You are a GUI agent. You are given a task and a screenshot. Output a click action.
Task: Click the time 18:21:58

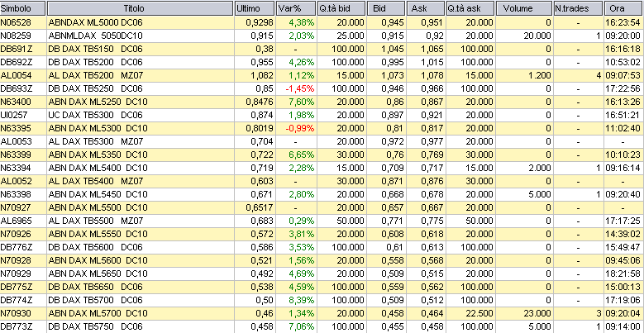click(x=623, y=273)
